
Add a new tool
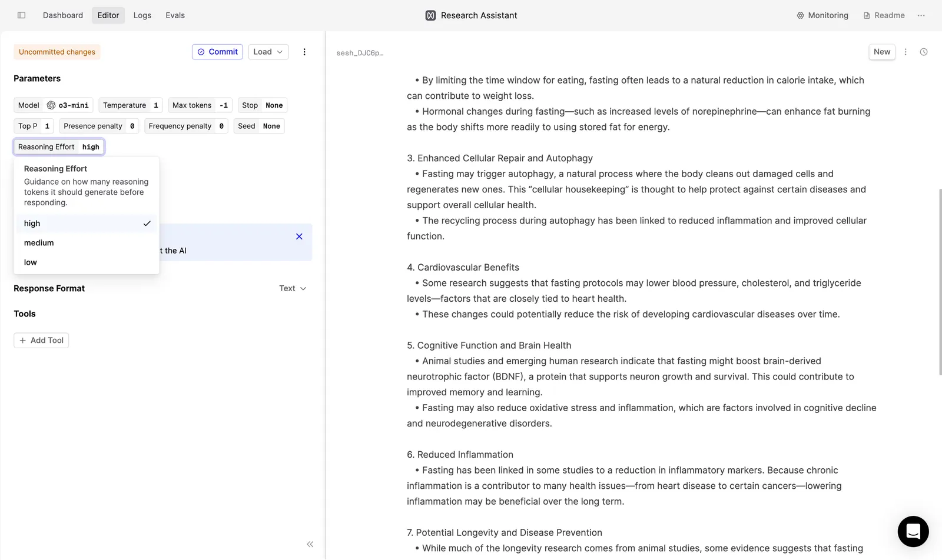pos(41,341)
